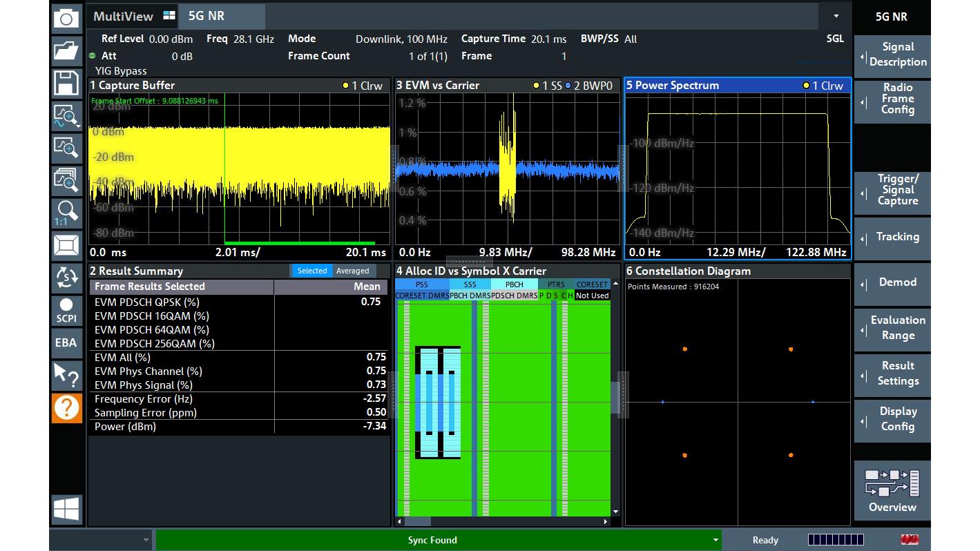Click the Alloc ID horizontal scrollbar thumb
980x551 pixels.
click(417, 522)
